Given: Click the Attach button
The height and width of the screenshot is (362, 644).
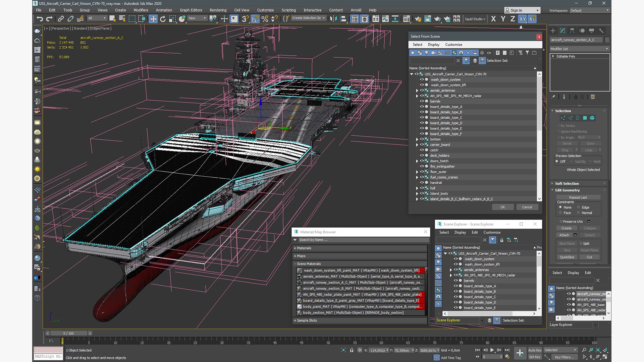Looking at the screenshot, I should coord(564,235).
